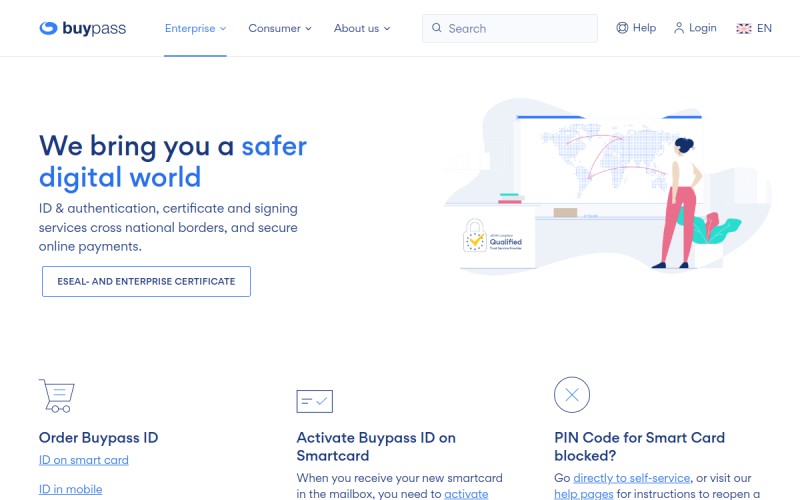The width and height of the screenshot is (800, 500).
Task: Click the hero headline safer digital world
Action: point(173,161)
